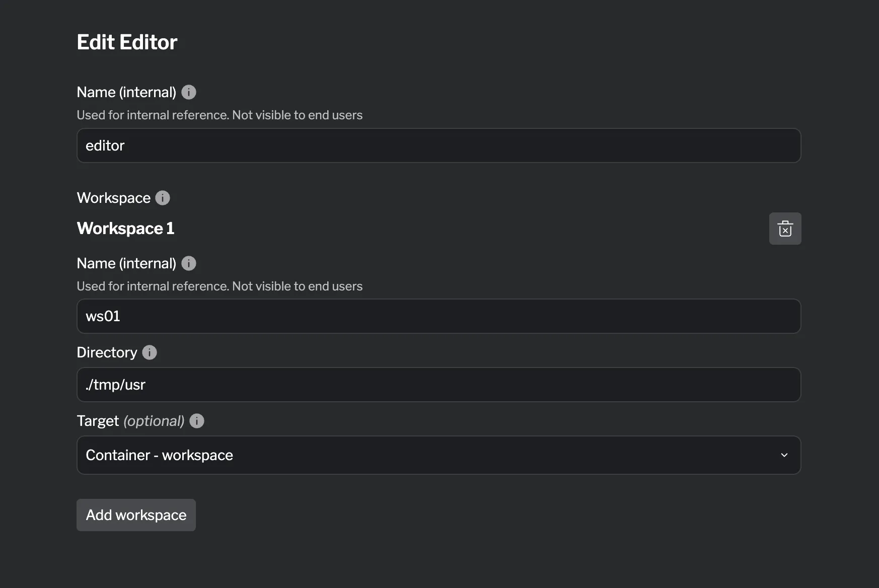Screen dimensions: 879x588
Task: Click the Target (optional) label text
Action: pyautogui.click(x=130, y=421)
